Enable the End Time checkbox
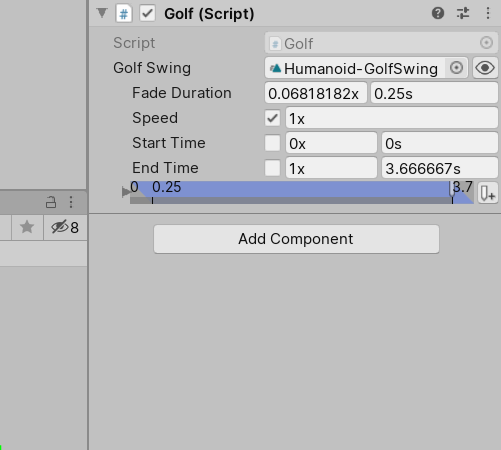The image size is (501, 450). click(272, 168)
